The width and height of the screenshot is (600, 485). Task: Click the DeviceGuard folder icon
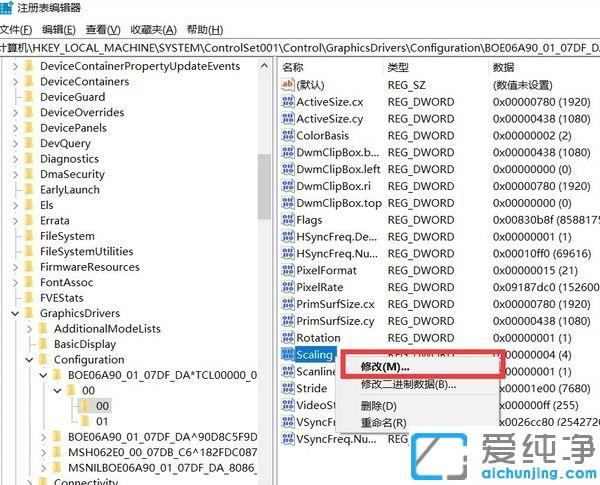click(29, 97)
